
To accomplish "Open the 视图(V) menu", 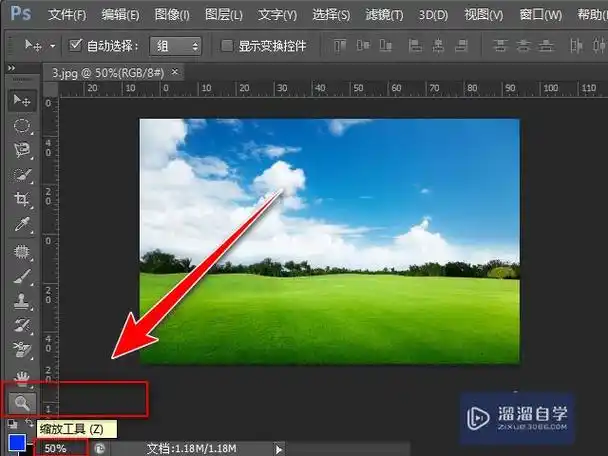I will [x=484, y=15].
